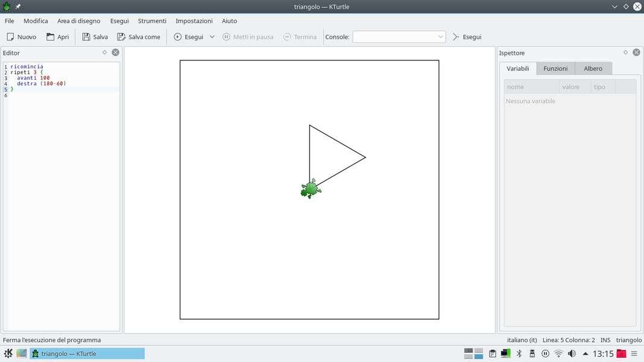Click the Nuovo toolbar button
The image size is (644, 362).
(x=22, y=37)
